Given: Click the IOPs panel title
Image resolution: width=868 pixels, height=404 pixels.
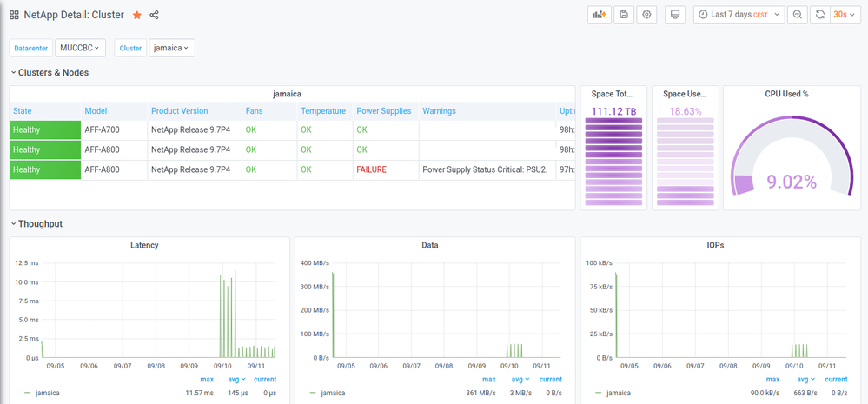Looking at the screenshot, I should pyautogui.click(x=715, y=245).
